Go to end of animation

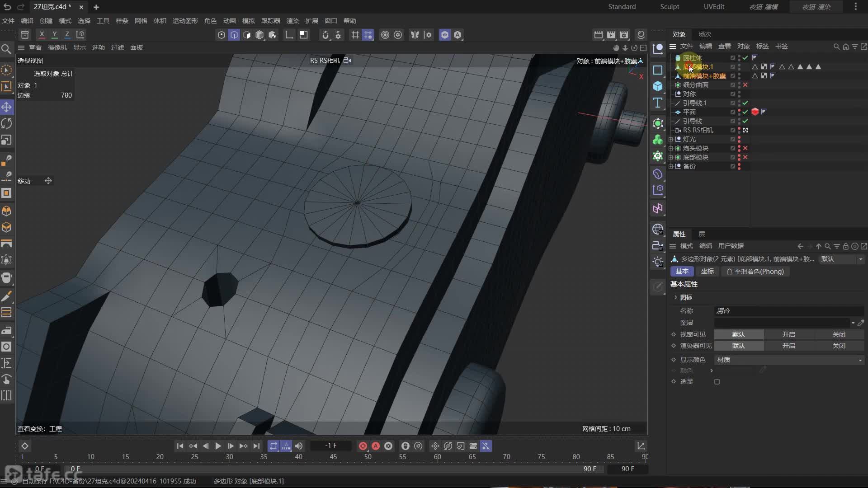pos(256,446)
